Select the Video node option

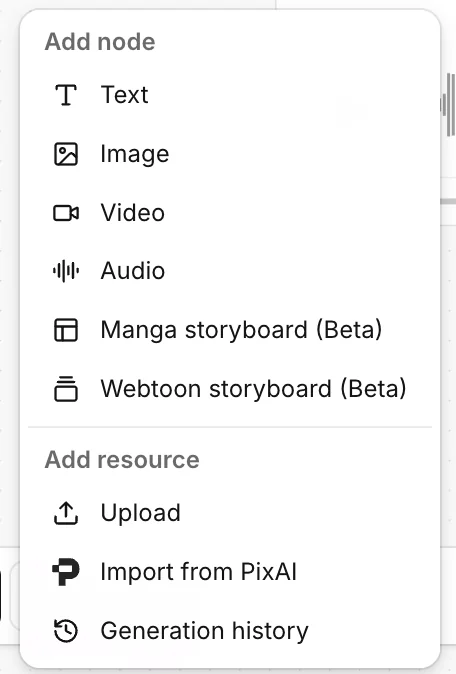coord(230,213)
